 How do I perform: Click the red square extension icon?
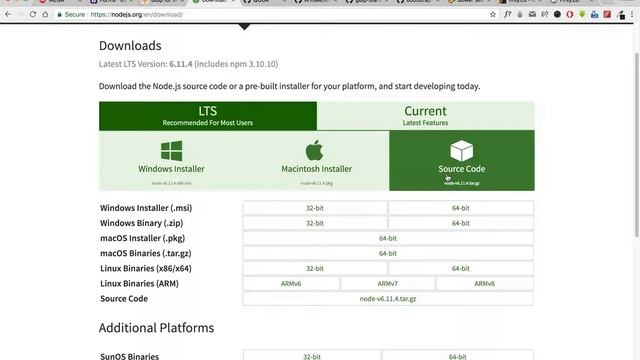pyautogui.click(x=607, y=14)
